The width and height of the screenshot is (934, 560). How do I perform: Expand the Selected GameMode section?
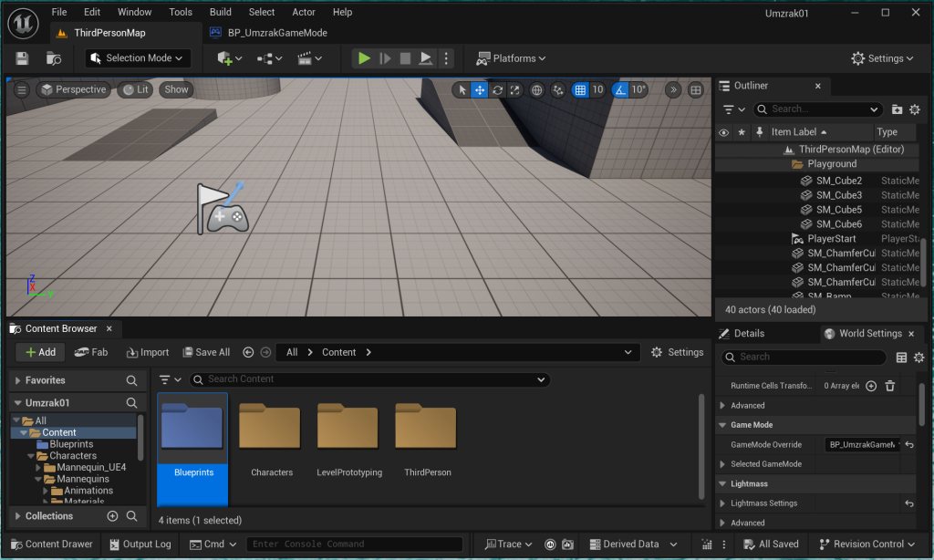point(722,464)
